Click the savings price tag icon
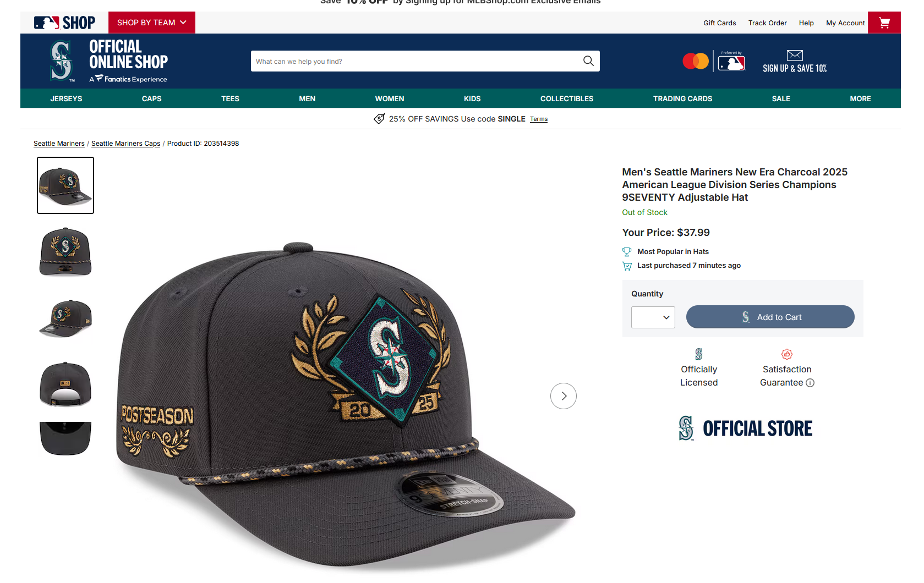 pyautogui.click(x=379, y=119)
